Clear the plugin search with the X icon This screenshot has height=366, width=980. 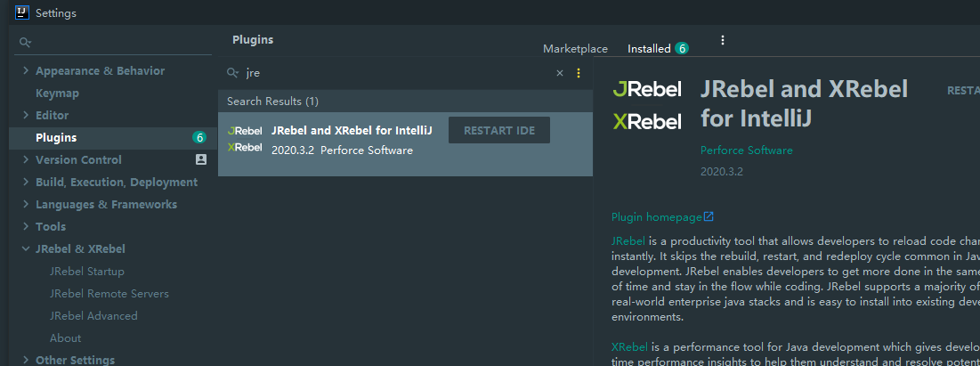[x=560, y=73]
